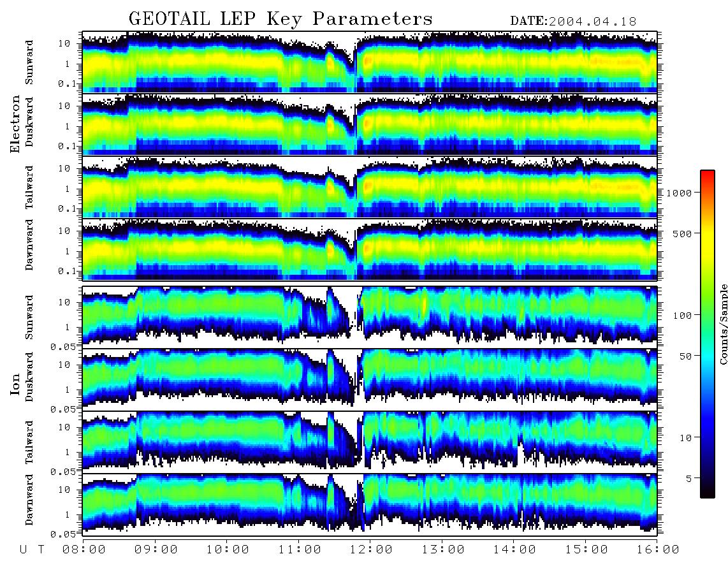Viewport: 728px width, 561px height.
Task: Click the Ion Dawnward spectrogram panel
Action: [x=370, y=504]
